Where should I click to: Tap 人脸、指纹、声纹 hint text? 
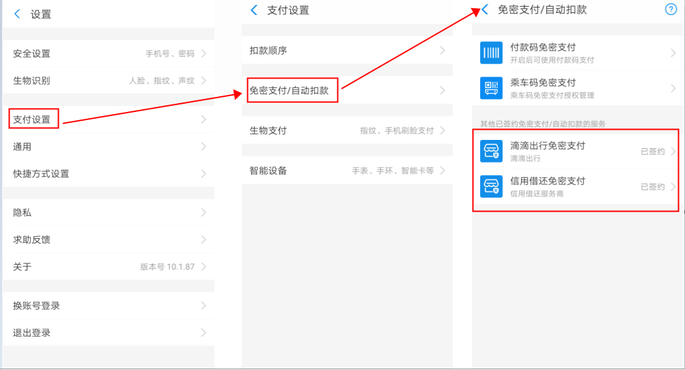tap(162, 80)
